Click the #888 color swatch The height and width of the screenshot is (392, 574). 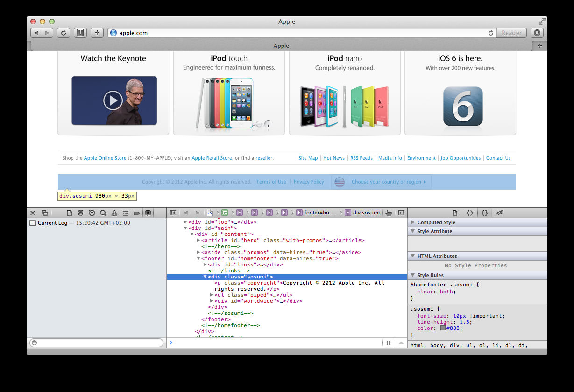pos(443,328)
